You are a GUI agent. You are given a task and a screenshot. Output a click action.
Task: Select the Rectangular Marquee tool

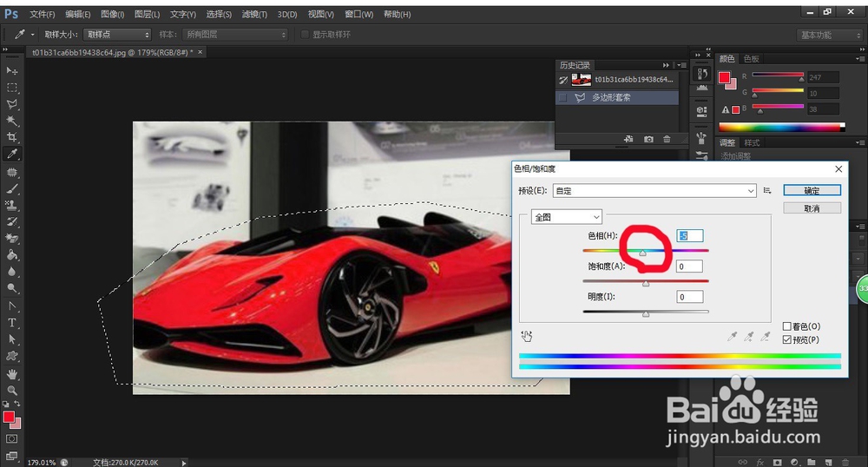11,88
